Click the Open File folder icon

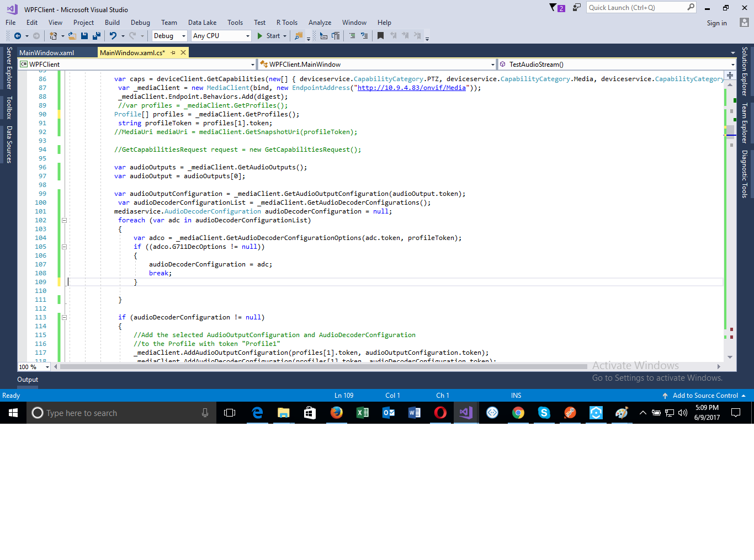[x=72, y=36]
